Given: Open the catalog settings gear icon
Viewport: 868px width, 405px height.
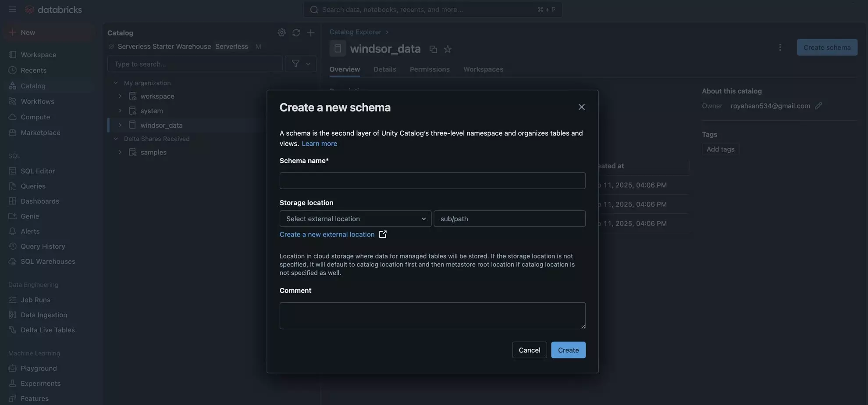Looking at the screenshot, I should point(281,32).
